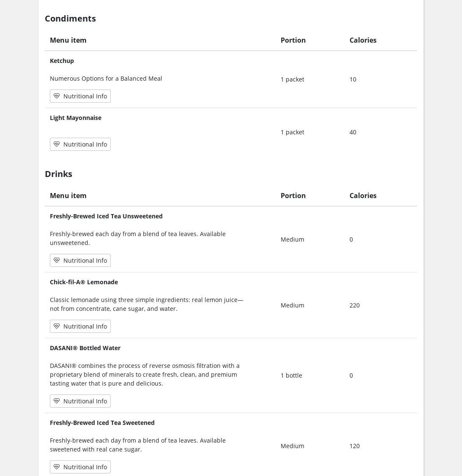Click the Freshly-Brewed Iced Tea Unsweetened title
The width and height of the screenshot is (462, 476).
[x=106, y=216]
